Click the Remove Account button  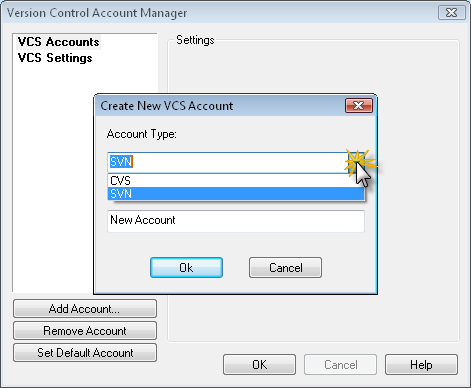click(x=85, y=331)
